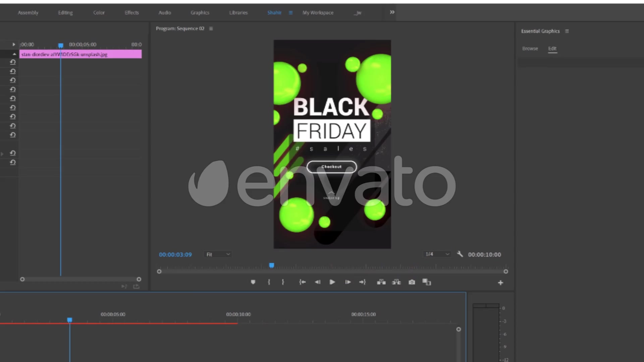Click the Black Friday video preview frame

(x=332, y=144)
